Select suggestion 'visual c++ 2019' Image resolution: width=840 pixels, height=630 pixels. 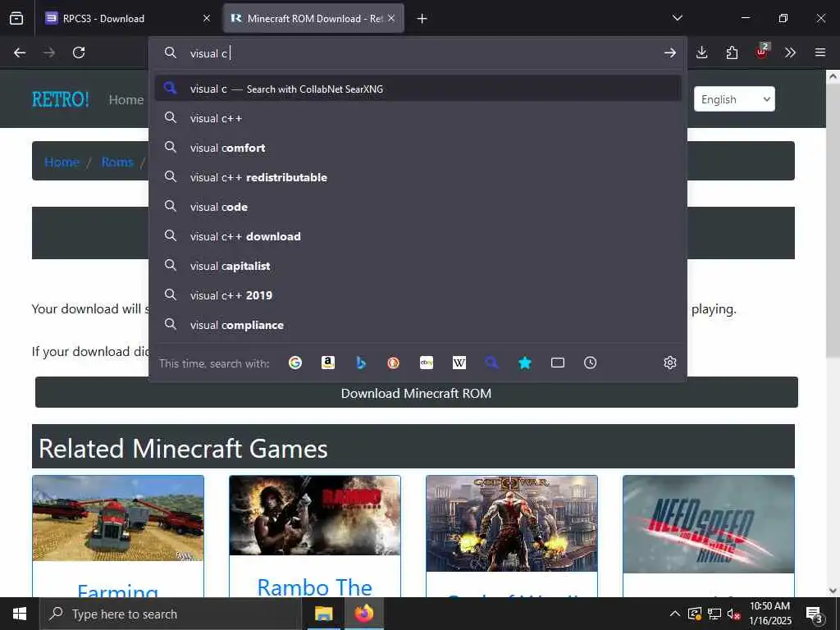[x=418, y=295]
